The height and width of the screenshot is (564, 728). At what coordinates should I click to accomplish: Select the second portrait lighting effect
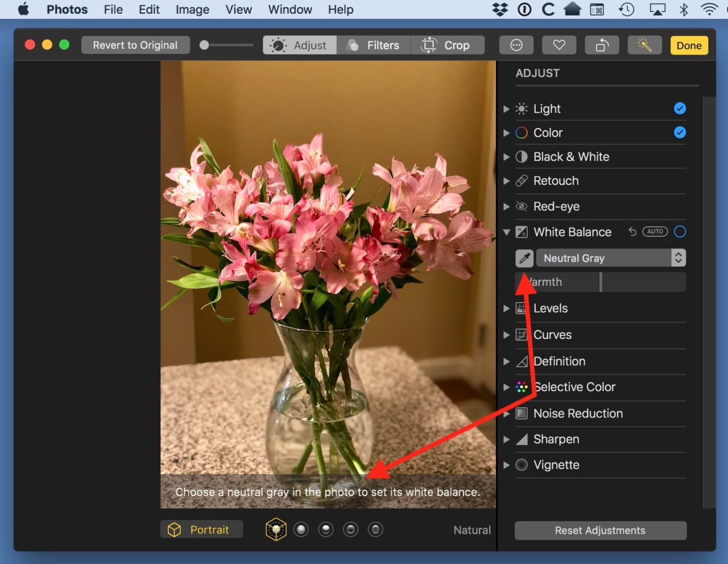[x=301, y=530]
